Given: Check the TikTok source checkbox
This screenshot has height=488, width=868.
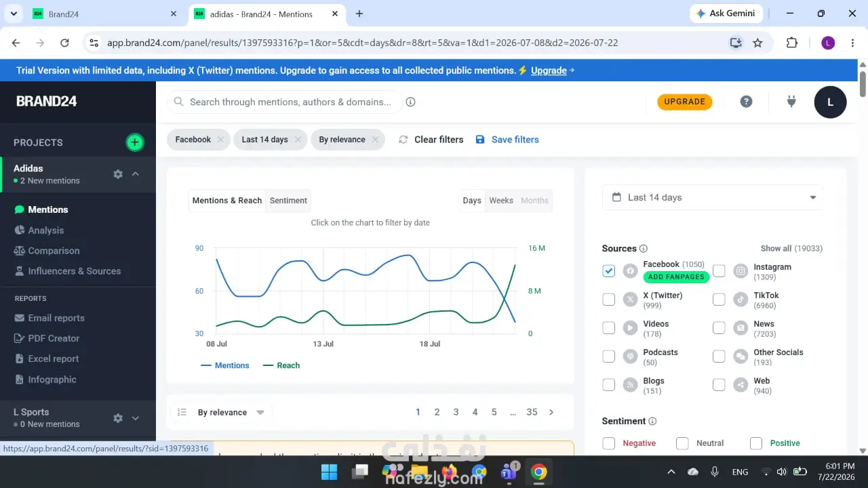Looking at the screenshot, I should coord(719,300).
